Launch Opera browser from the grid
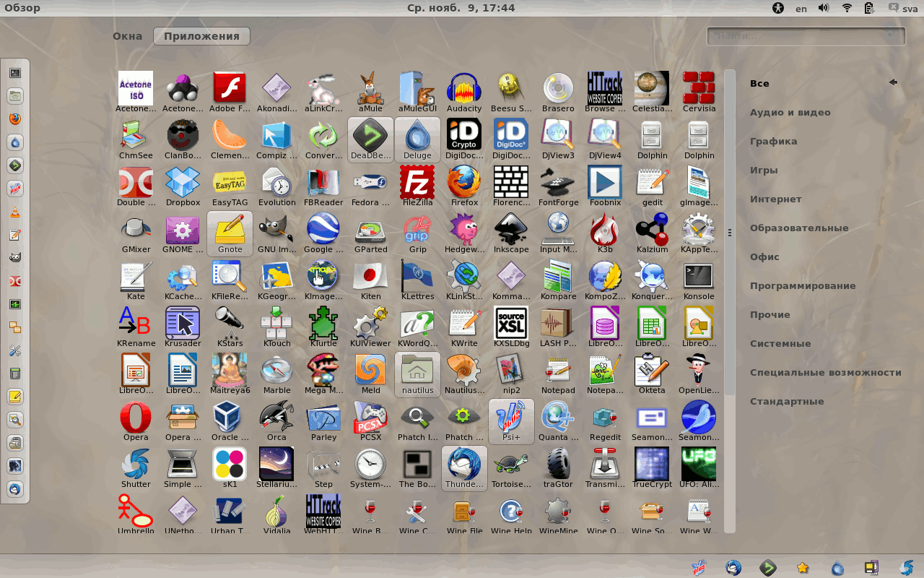Screen dimensions: 924x578 (x=136, y=421)
